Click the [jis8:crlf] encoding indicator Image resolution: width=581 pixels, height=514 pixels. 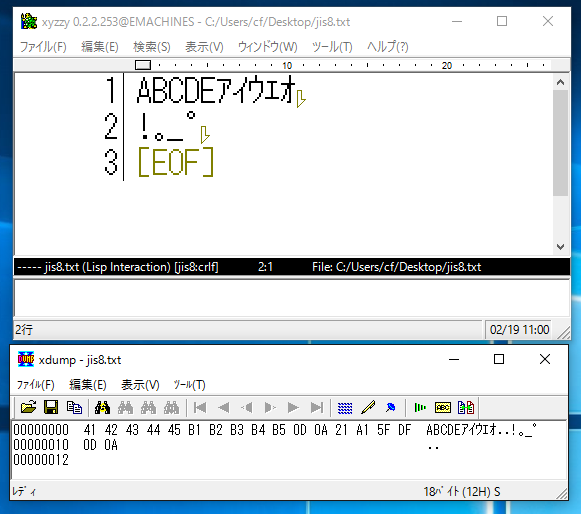tap(196, 267)
